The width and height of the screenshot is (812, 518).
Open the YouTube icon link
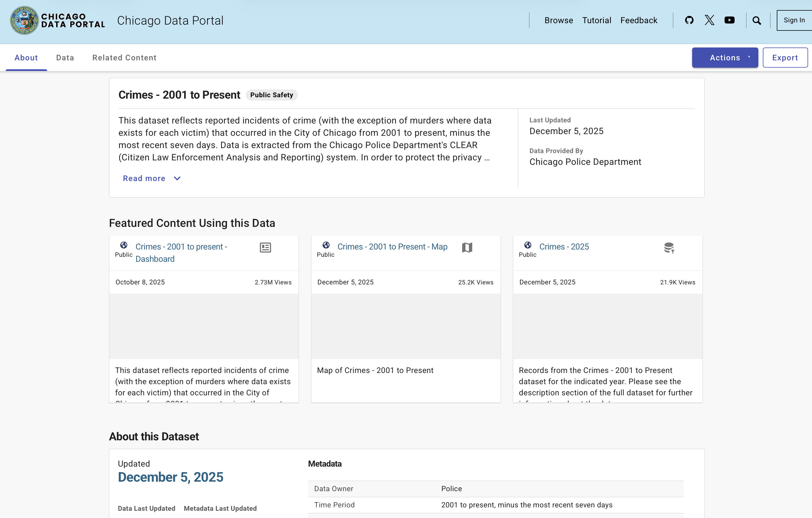pyautogui.click(x=729, y=20)
